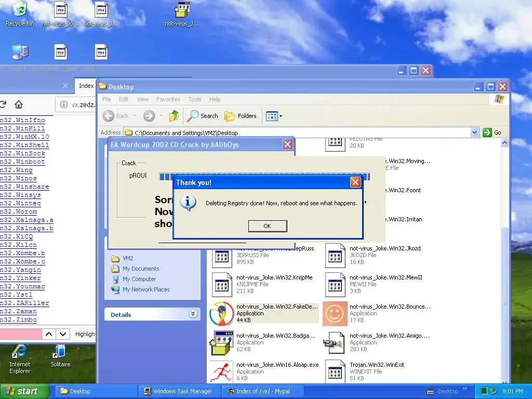Switch to the Index browser tab

[x=86, y=86]
